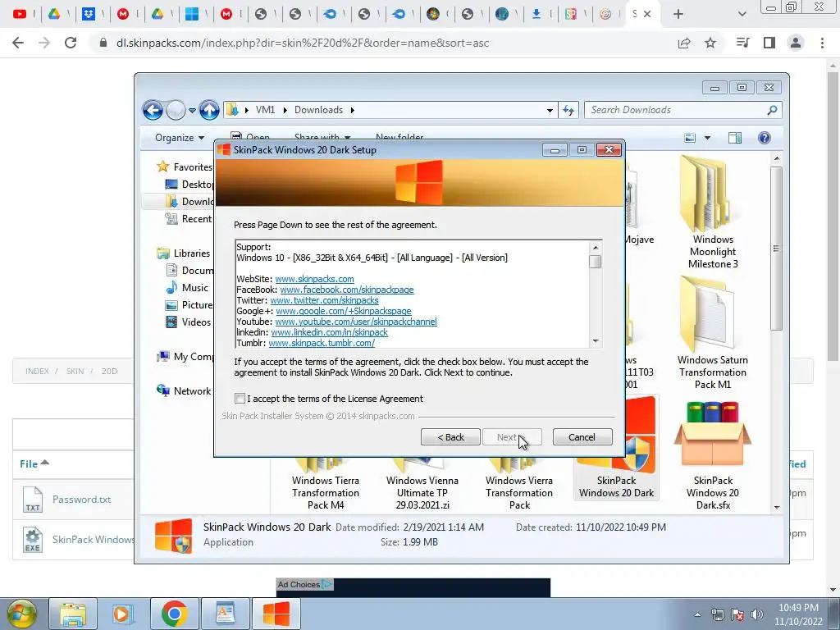Check the I accept License Agreement checkbox
The image size is (840, 630).
240,398
